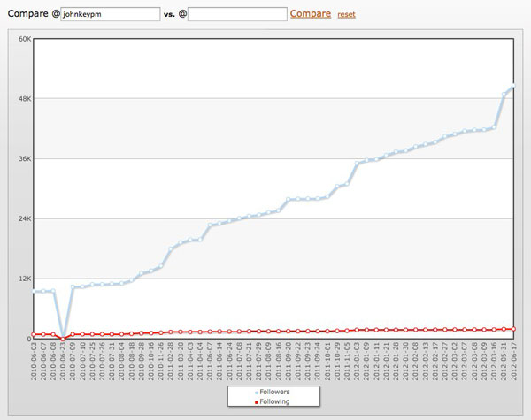Click the first Followers data point at 2010-06-03
The width and height of the screenshot is (531, 420).
(x=34, y=291)
